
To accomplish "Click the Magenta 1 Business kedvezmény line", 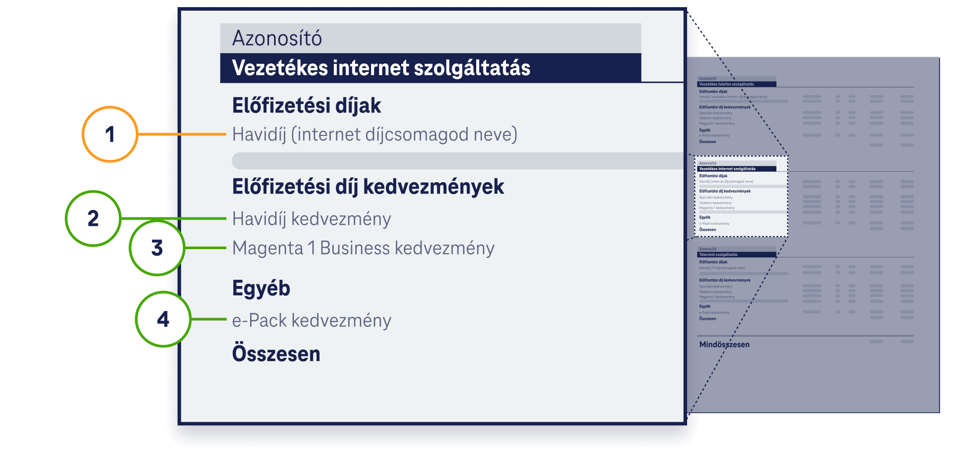I will (x=363, y=248).
